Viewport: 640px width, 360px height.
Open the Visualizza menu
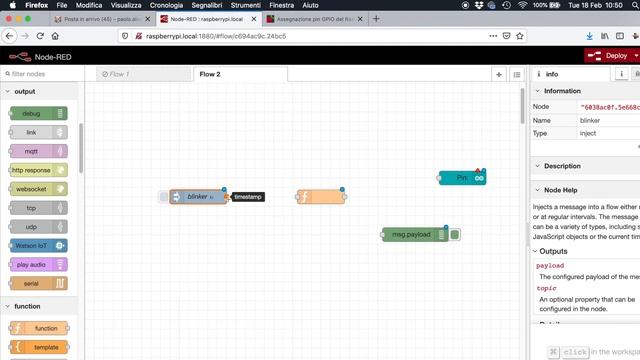point(126,5)
